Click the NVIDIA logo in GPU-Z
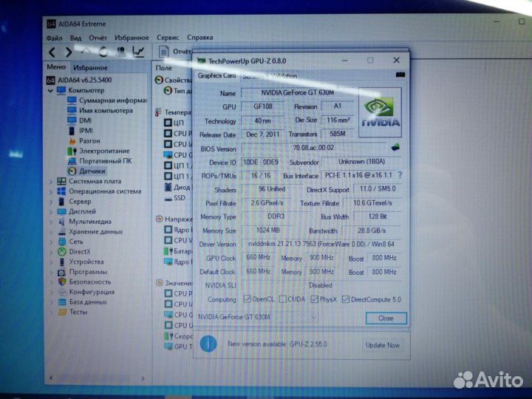The width and height of the screenshot is (532, 399). (380, 112)
